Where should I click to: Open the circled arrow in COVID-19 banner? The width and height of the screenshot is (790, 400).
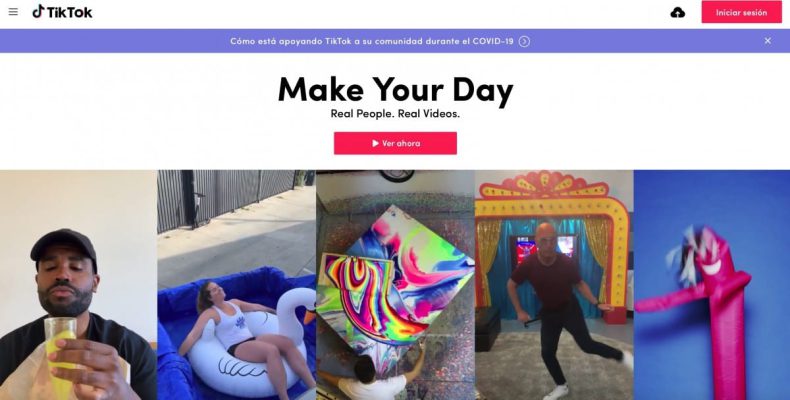(524, 41)
